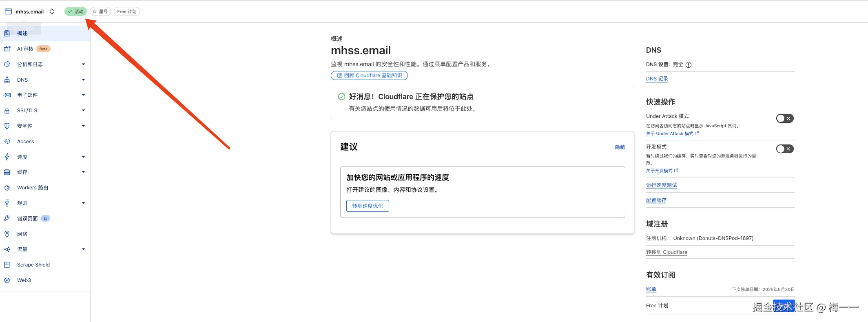Click the 网络 location pin icon

(7, 234)
